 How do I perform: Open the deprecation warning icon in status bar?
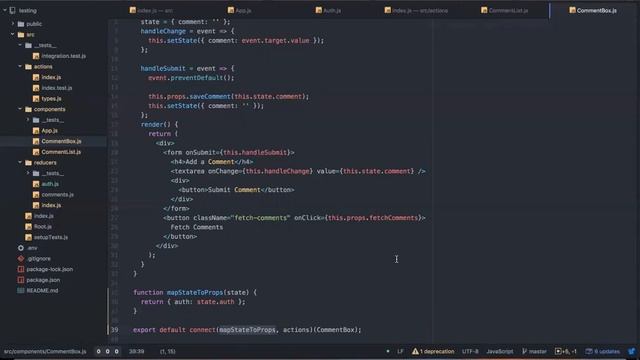(x=415, y=351)
